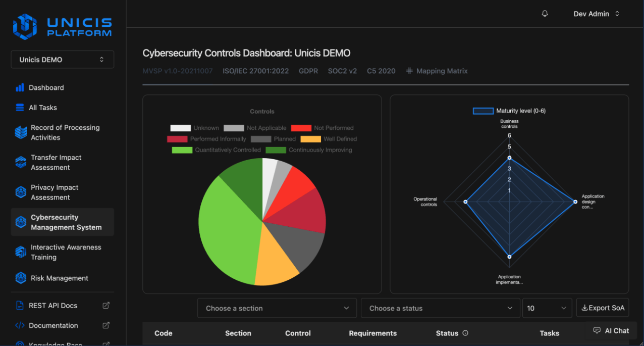Click the All Tasks stack icon

pyautogui.click(x=20, y=108)
